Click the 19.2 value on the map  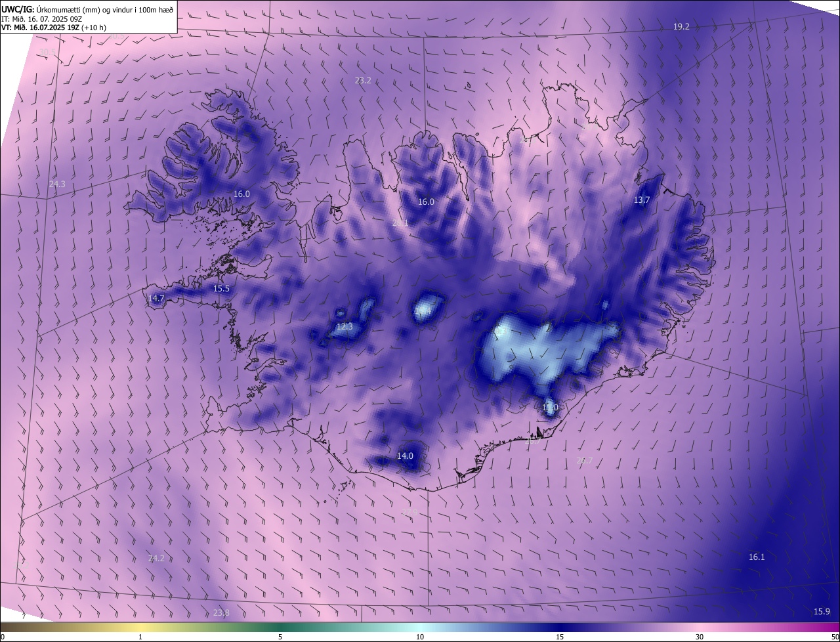(x=681, y=27)
